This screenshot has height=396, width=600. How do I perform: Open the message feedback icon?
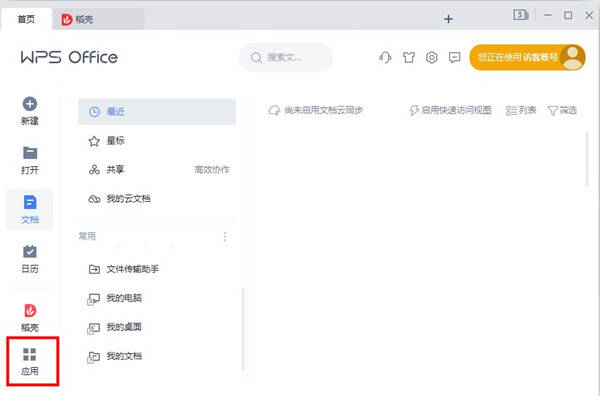pos(455,57)
